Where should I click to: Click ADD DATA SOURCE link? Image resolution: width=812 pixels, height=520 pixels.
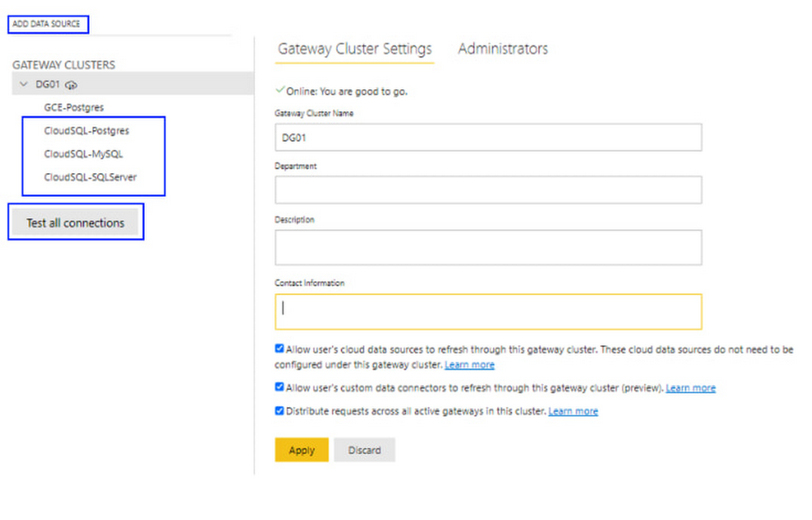46,24
